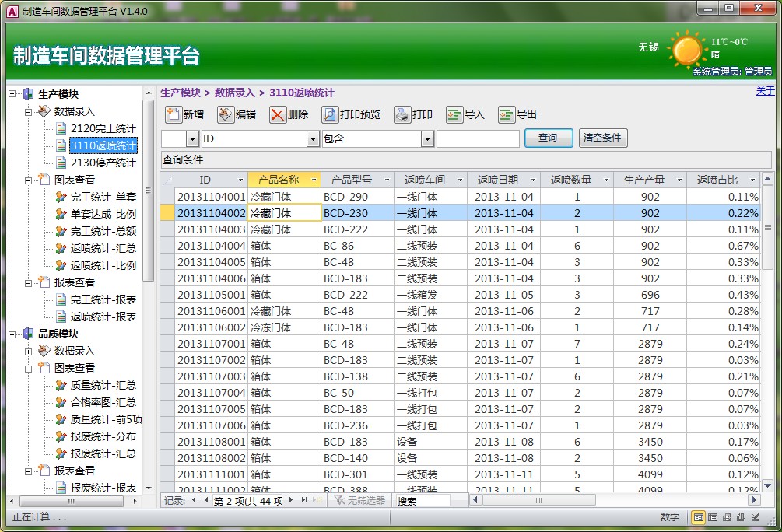Click the data grid horizontal scrollbar thumb
Viewport: 782px width, 532px height.
coord(538,500)
